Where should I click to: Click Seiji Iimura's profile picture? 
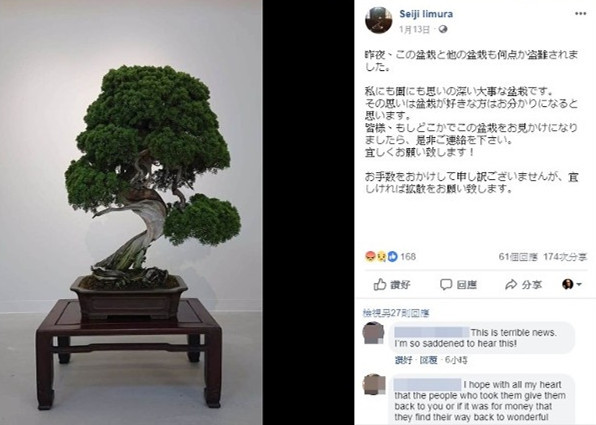[379, 20]
